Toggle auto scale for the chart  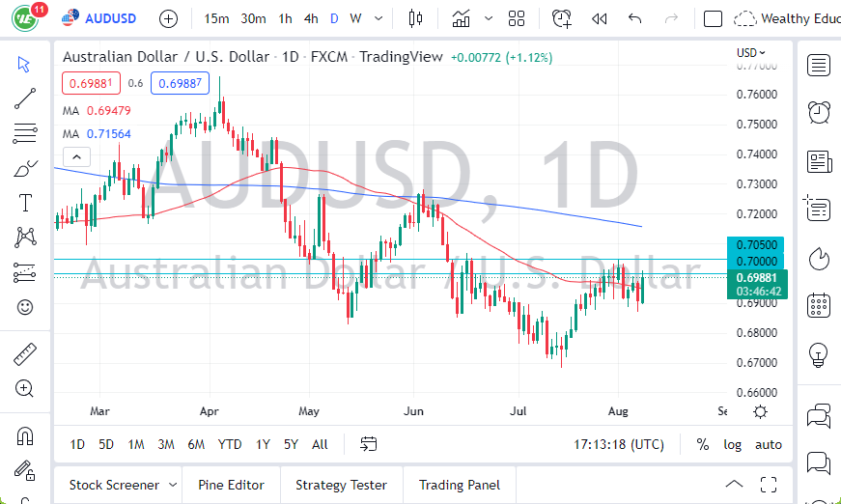coord(769,444)
